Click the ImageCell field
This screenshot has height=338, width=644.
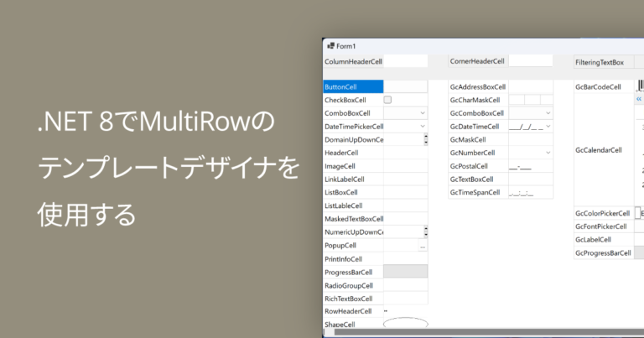tap(405, 166)
